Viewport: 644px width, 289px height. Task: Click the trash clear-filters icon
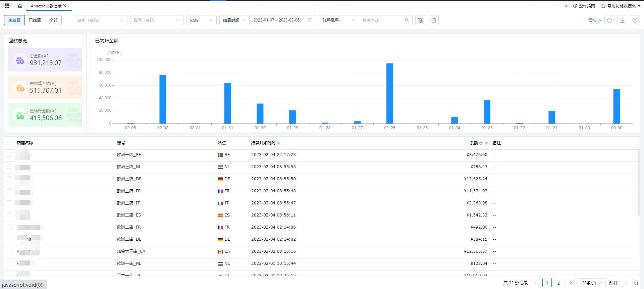pyautogui.click(x=434, y=20)
